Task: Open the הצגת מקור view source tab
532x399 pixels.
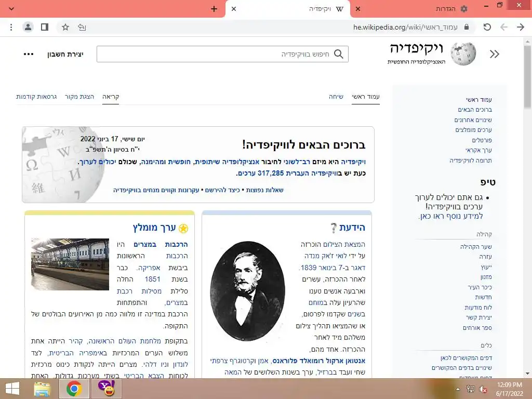Action: (x=79, y=97)
